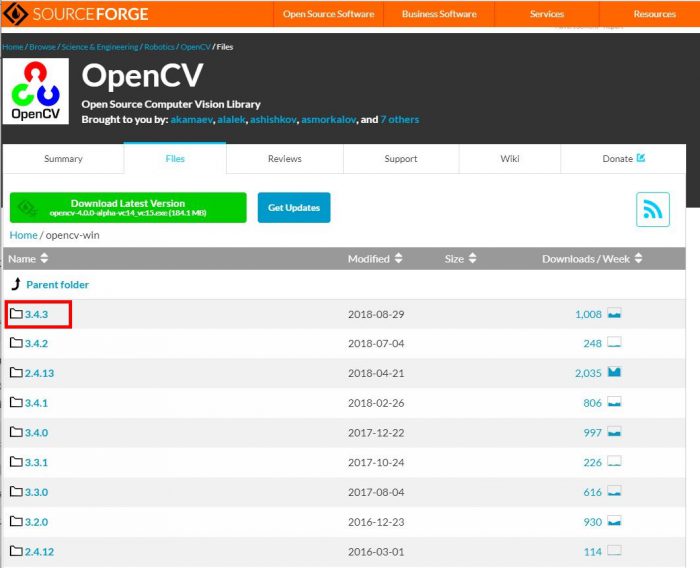Click Home in the file path

click(x=24, y=235)
